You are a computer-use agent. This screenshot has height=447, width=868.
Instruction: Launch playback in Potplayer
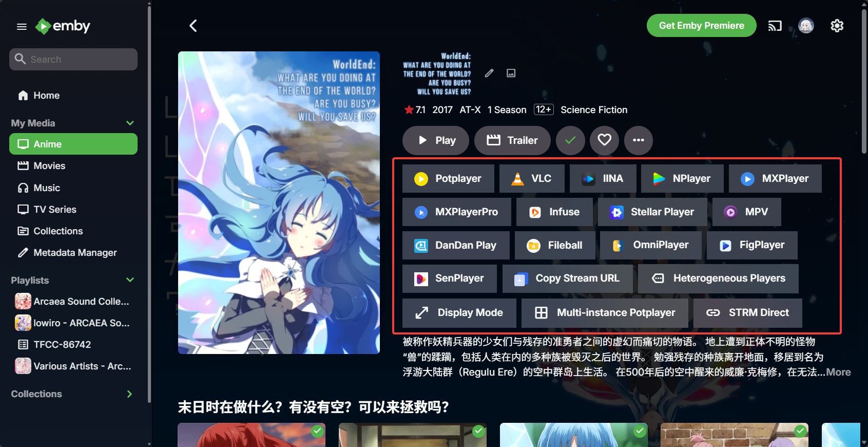[448, 178]
